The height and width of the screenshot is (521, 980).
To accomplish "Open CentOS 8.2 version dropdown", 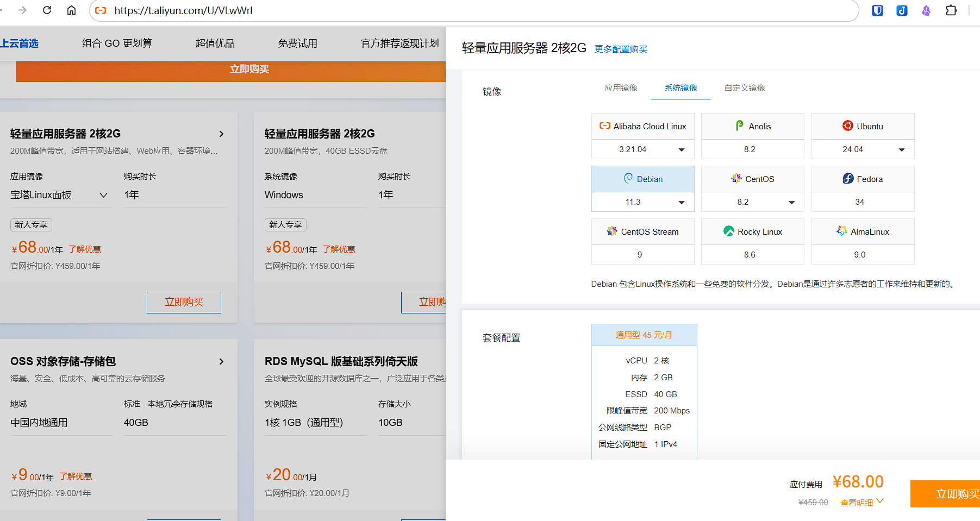I will click(753, 202).
